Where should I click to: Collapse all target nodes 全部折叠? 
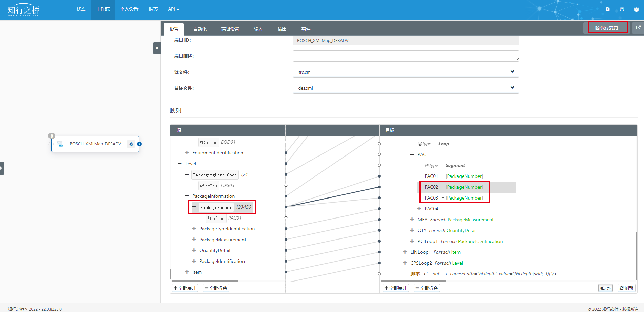click(427, 288)
